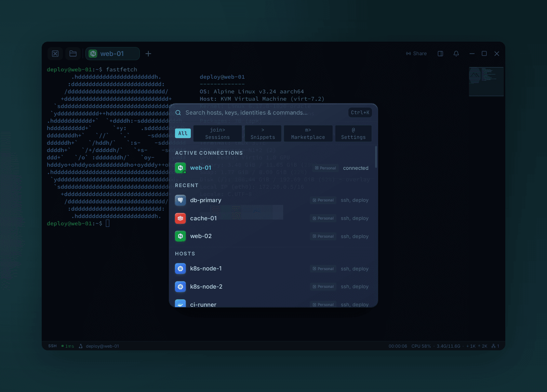Click the Personal tag on web-01 row
The width and height of the screenshot is (547, 392).
[325, 168]
